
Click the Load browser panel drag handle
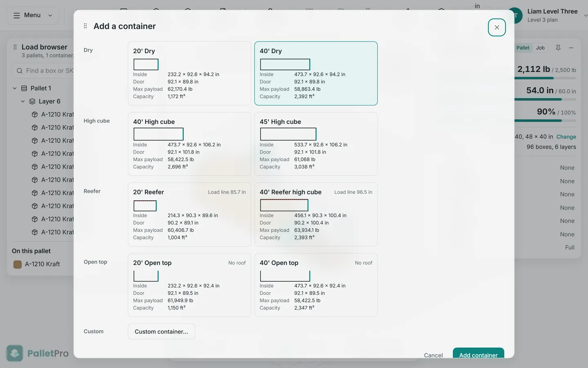[15, 47]
